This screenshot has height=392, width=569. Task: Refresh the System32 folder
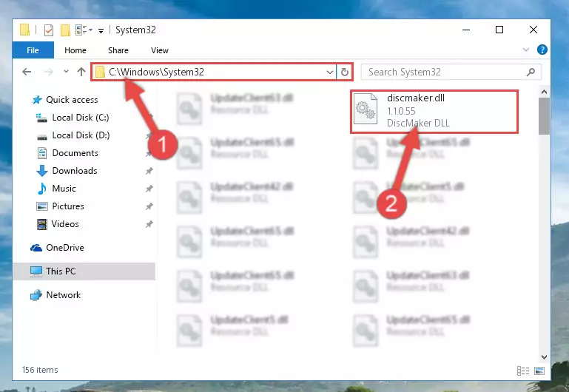pyautogui.click(x=344, y=72)
